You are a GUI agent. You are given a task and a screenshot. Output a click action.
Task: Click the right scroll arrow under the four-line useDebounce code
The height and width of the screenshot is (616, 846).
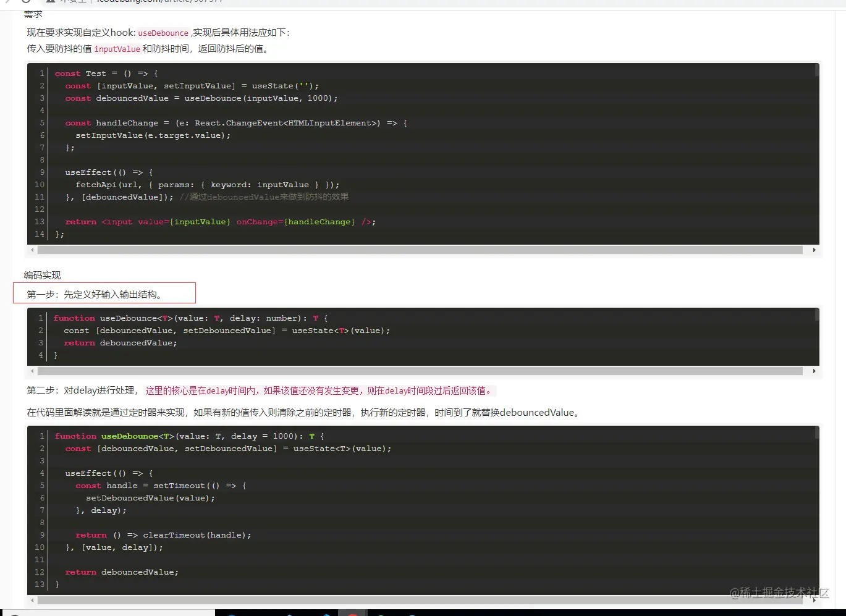[814, 371]
